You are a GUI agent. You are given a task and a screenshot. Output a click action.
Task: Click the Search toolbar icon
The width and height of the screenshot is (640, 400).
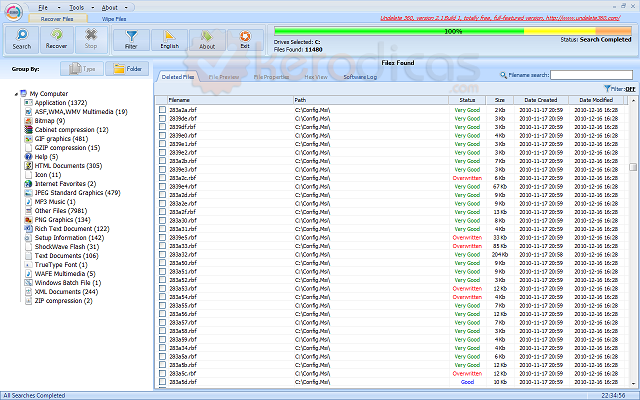(21, 38)
